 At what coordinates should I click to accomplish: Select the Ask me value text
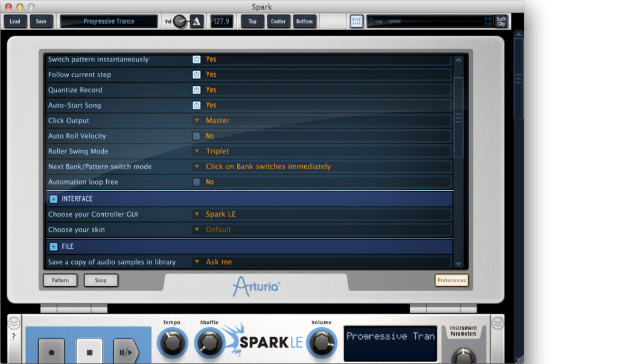coord(218,262)
